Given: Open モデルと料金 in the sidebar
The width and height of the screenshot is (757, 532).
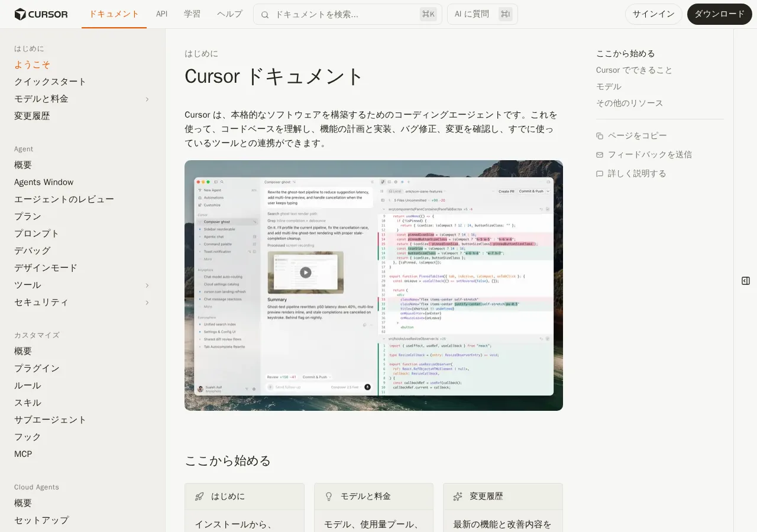Looking at the screenshot, I should [41, 99].
